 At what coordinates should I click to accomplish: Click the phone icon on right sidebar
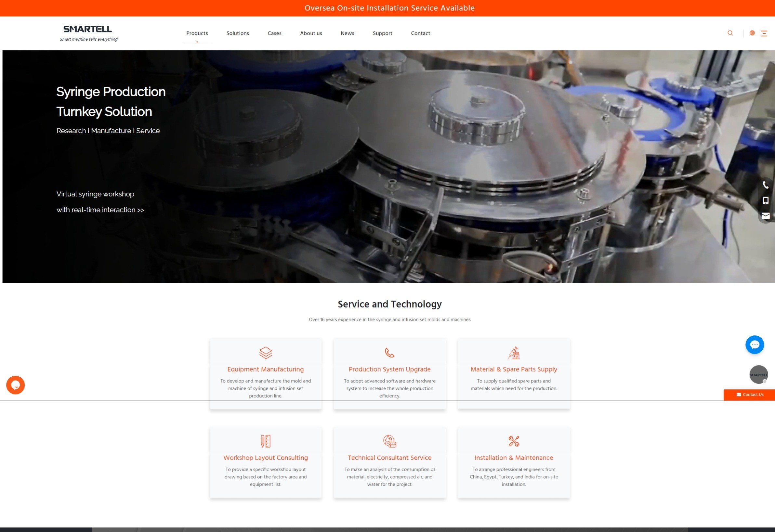[x=765, y=185]
